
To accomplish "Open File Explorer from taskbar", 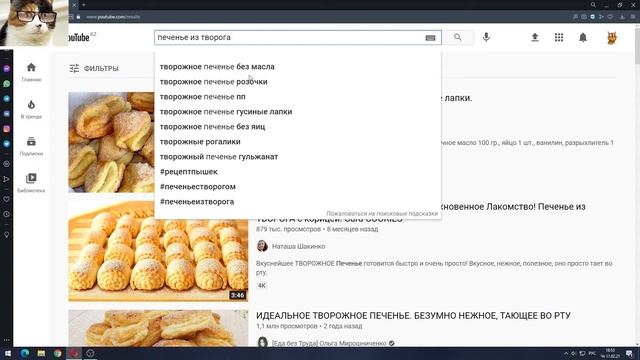I will pyautogui.click(x=41, y=353).
